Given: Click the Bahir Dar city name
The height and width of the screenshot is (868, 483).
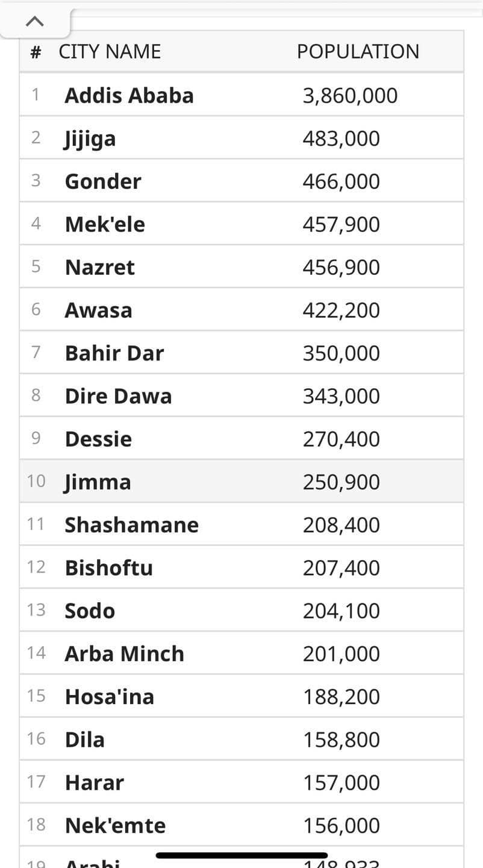Looking at the screenshot, I should (x=114, y=353).
